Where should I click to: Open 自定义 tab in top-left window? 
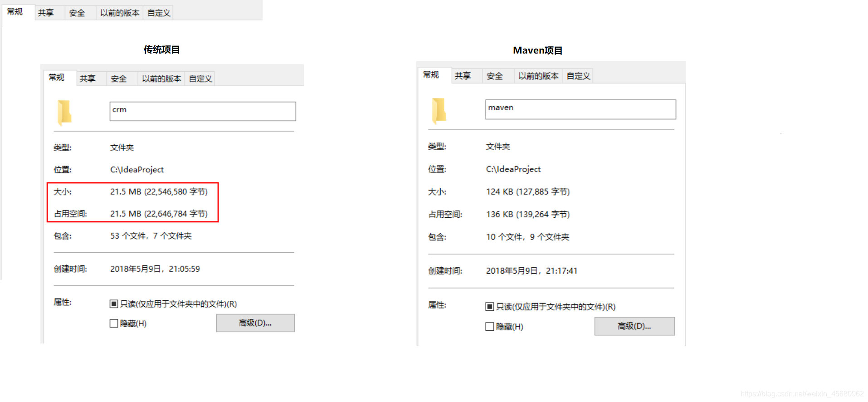point(159,13)
